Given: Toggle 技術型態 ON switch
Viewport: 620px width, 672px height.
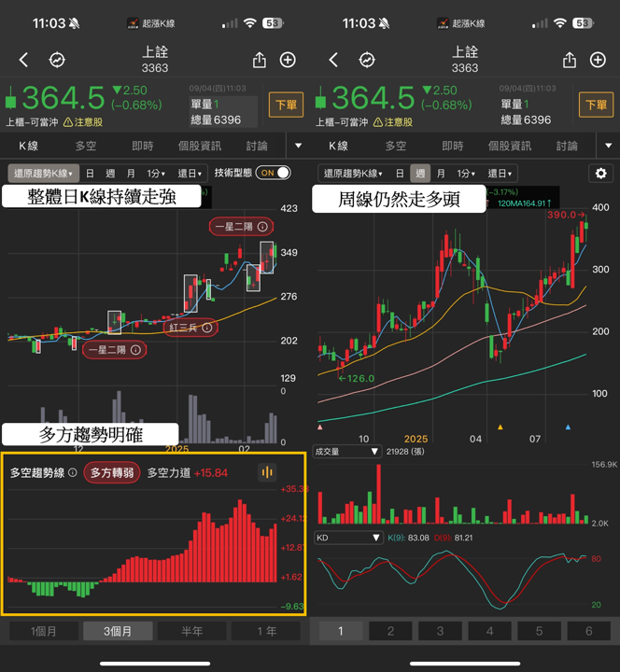Looking at the screenshot, I should click(274, 173).
